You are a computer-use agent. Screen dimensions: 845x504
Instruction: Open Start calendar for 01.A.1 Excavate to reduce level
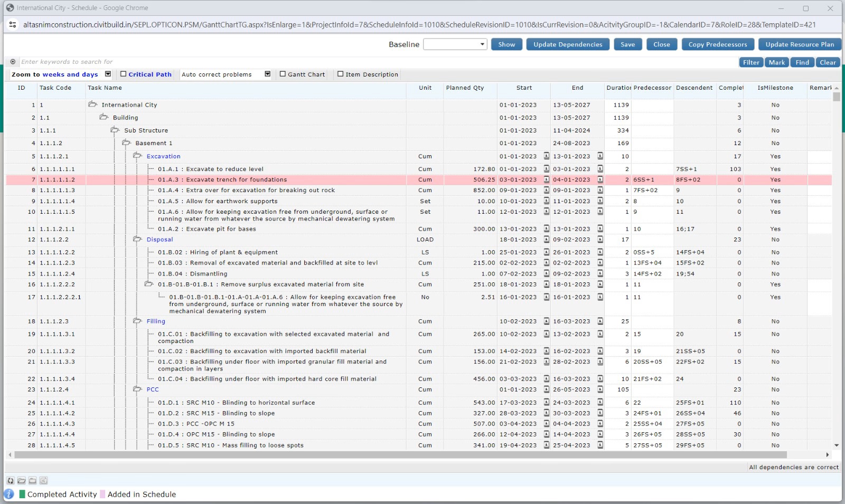tap(547, 169)
